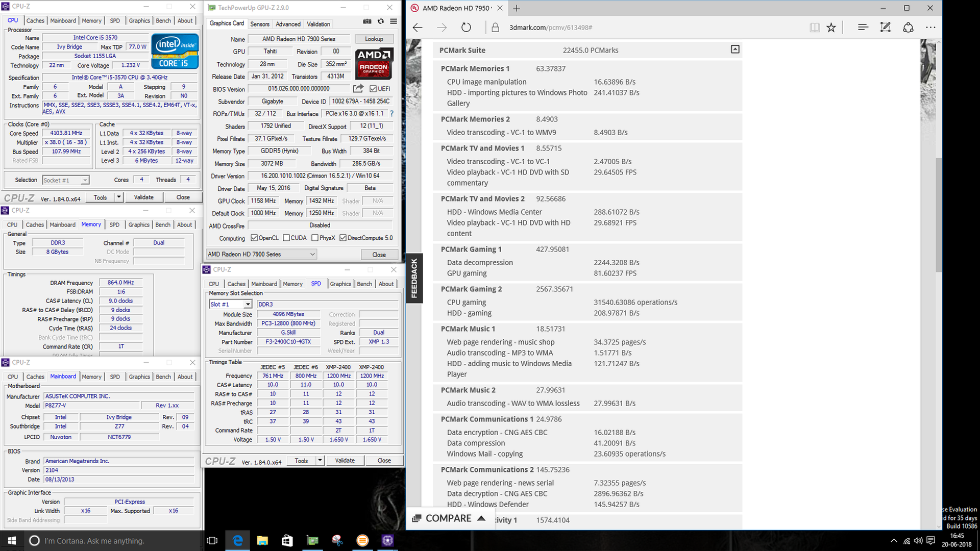Click the padlock site info icon
Image resolution: width=980 pixels, height=551 pixels.
pos(495,28)
